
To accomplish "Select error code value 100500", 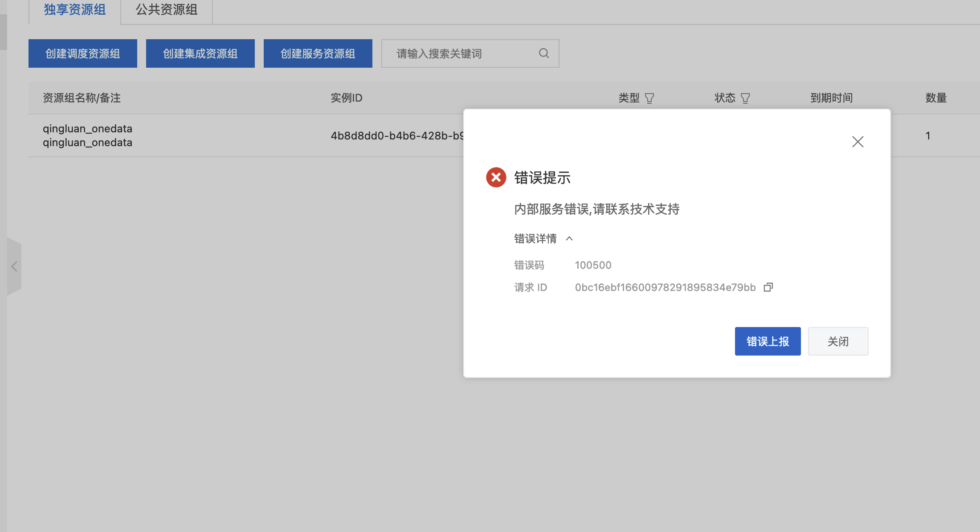I will [593, 265].
